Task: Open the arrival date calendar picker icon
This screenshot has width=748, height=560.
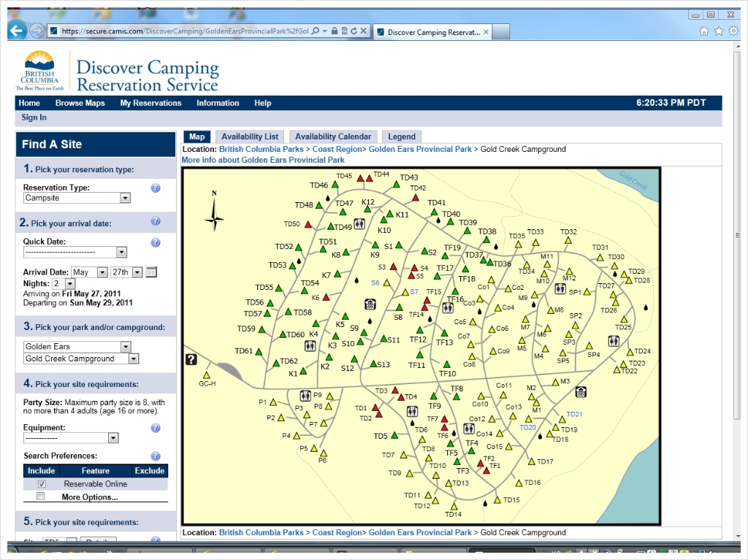Action: tap(151, 272)
